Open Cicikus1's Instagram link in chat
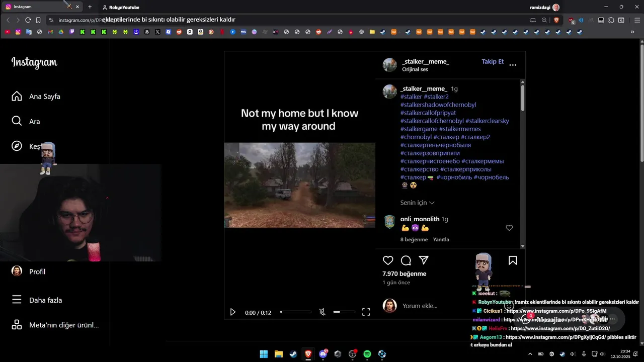The height and width of the screenshot is (362, 644). pos(556,311)
